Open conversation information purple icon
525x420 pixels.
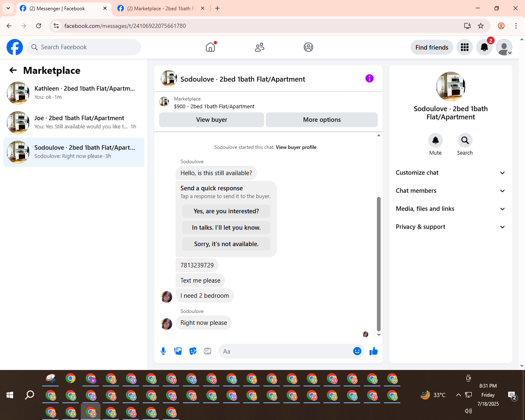click(370, 78)
